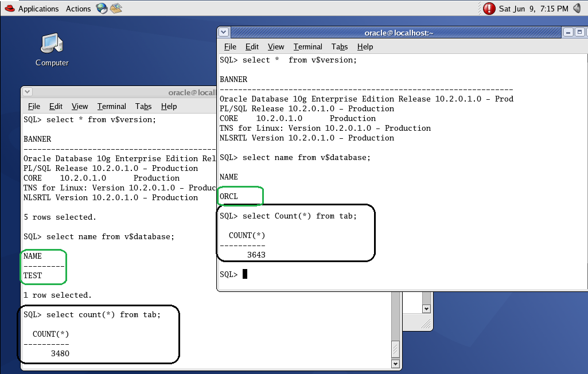Click scroll-down arrow of TEST terminal scrollbar
Screen dimensions: 588x374
click(x=396, y=364)
